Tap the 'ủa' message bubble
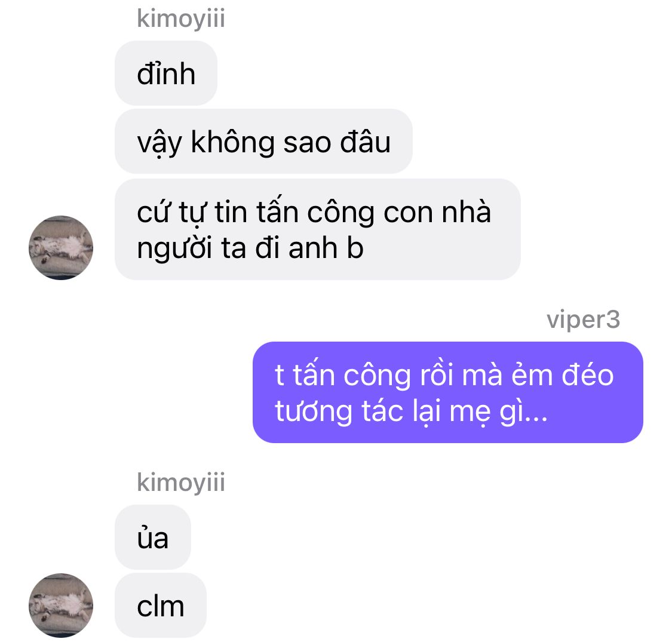This screenshot has width=672, height=642. coord(152,537)
